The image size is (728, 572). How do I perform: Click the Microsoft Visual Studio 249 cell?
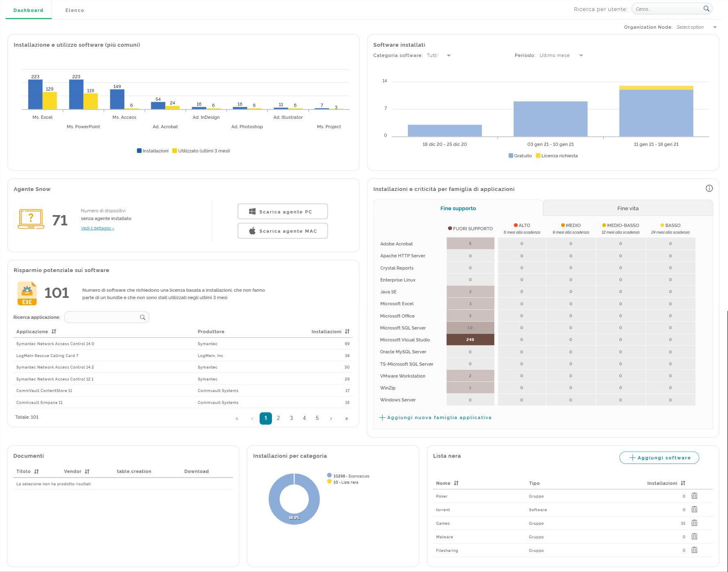(470, 340)
